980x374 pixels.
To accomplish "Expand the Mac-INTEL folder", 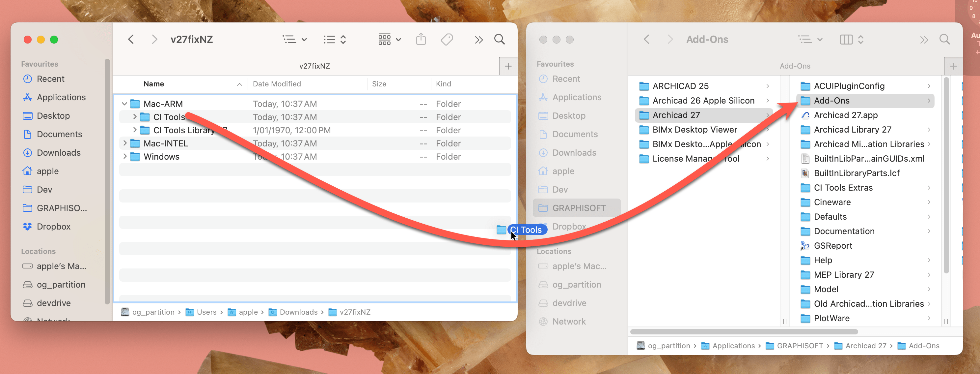I will 124,143.
